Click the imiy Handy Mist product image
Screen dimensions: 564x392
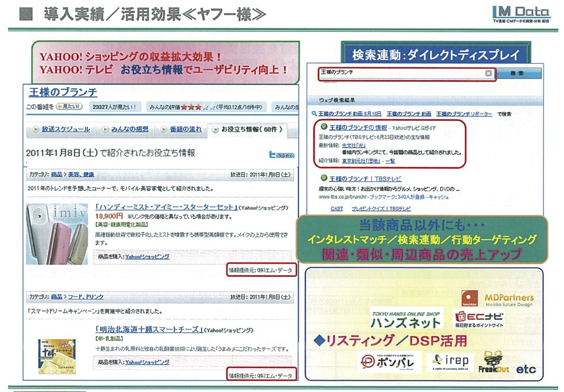point(57,234)
